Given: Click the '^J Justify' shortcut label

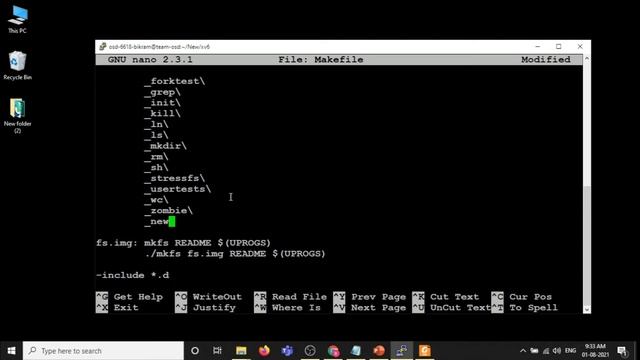Looking at the screenshot, I should tap(205, 307).
